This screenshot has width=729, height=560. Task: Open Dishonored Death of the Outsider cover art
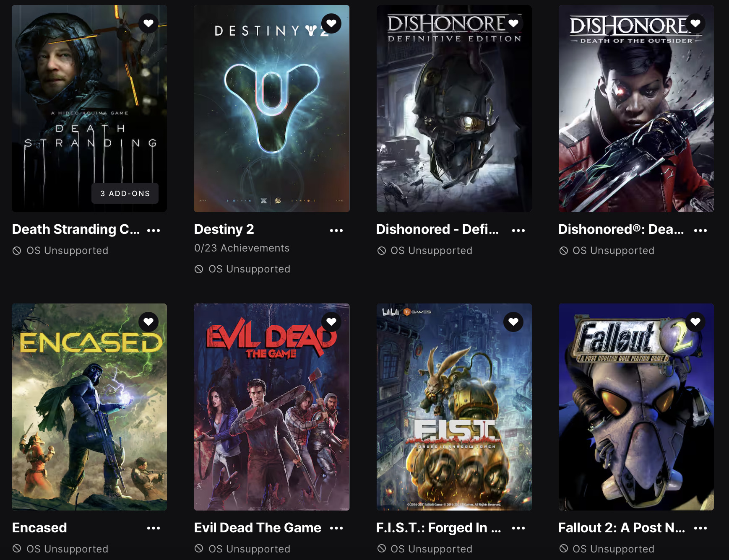tap(636, 109)
